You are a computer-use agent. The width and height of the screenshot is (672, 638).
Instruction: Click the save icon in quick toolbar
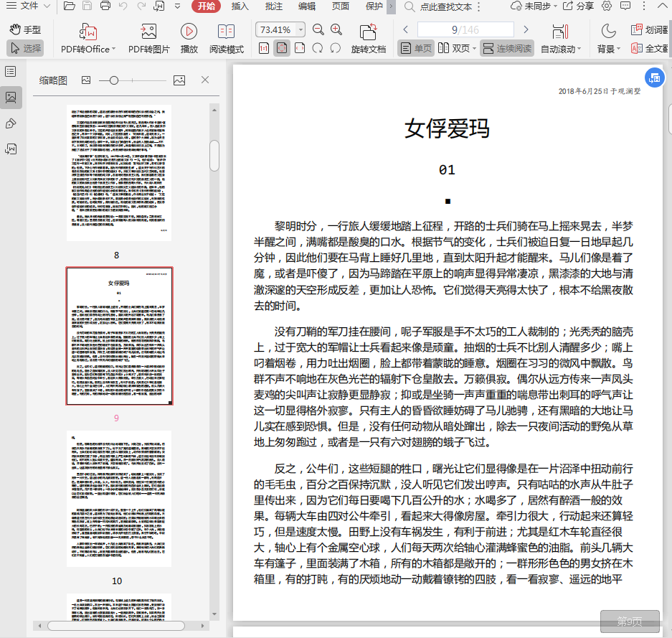point(87,6)
